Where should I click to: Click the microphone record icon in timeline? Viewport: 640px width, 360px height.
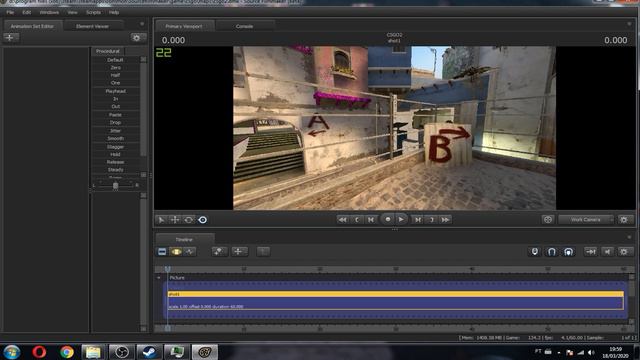[535, 251]
